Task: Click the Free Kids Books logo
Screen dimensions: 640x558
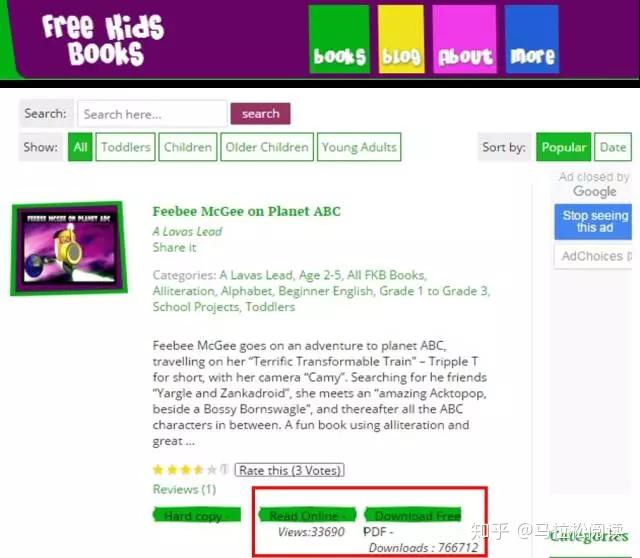Action: click(103, 40)
